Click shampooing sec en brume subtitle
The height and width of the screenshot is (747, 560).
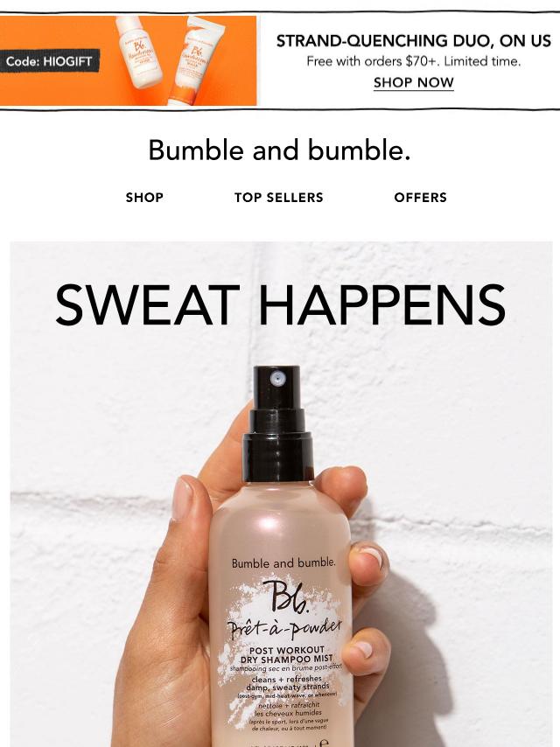[286, 668]
